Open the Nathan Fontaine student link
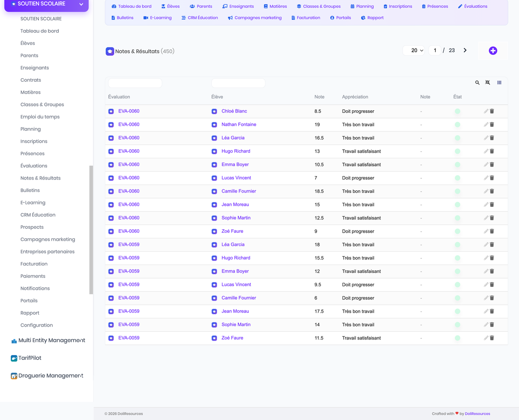This screenshot has height=420, width=519. 239,125
